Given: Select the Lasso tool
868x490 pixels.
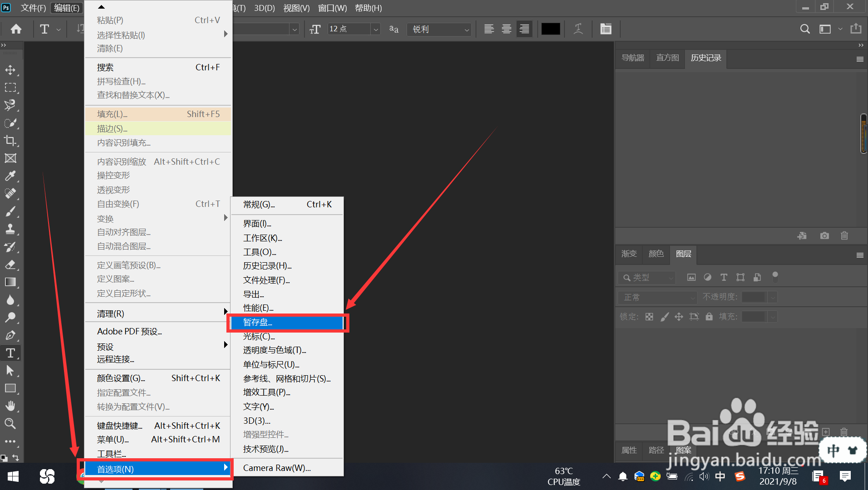Looking at the screenshot, I should (10, 105).
